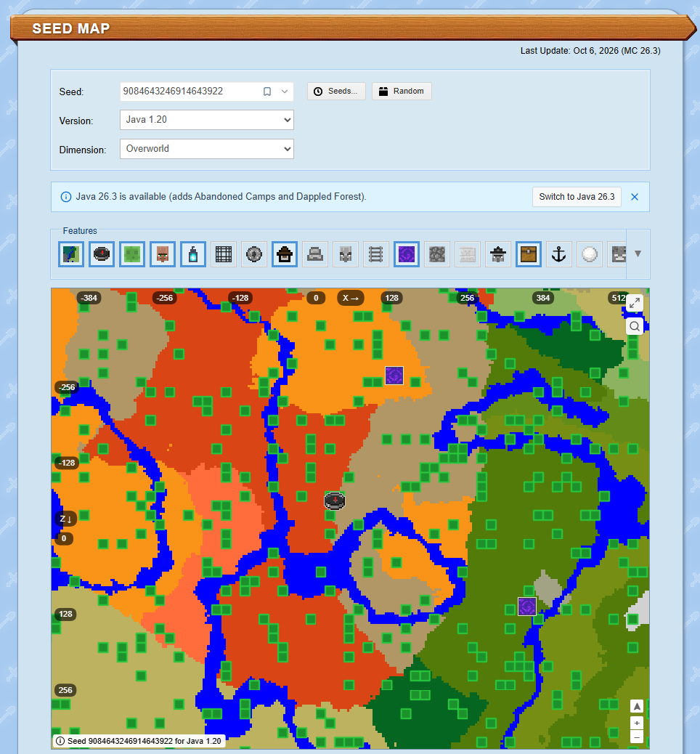The image size is (700, 754).
Task: Click the Last Update text
Action: pyautogui.click(x=590, y=51)
